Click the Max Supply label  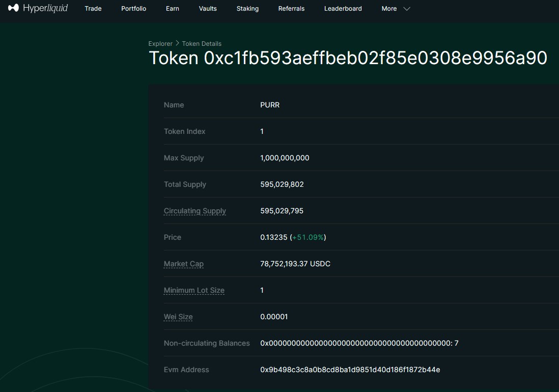click(x=184, y=158)
